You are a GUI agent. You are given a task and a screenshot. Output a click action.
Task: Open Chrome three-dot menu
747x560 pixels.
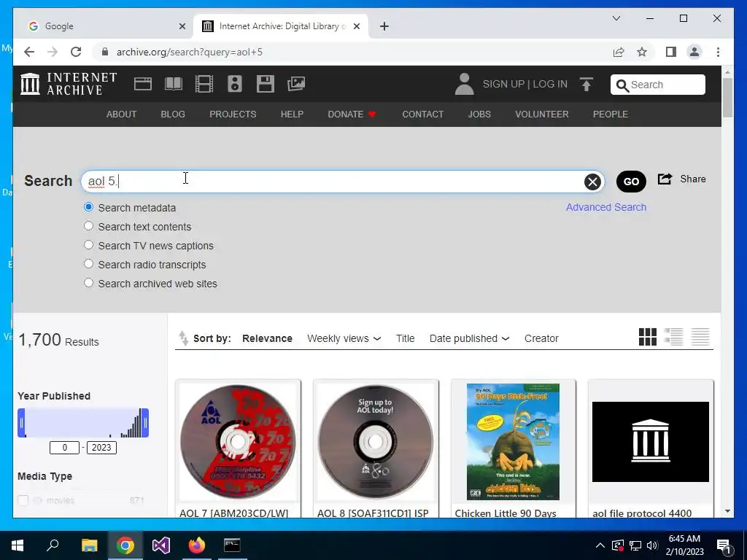click(x=718, y=52)
